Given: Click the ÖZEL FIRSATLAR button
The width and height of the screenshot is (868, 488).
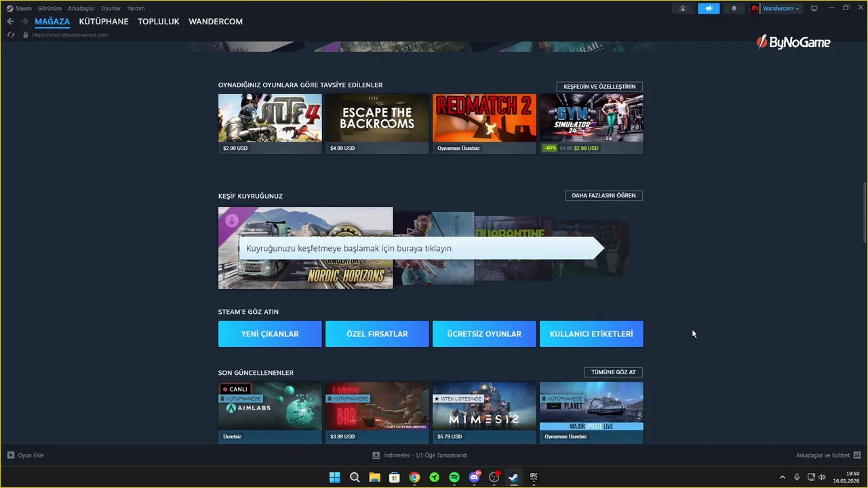Looking at the screenshot, I should [377, 334].
